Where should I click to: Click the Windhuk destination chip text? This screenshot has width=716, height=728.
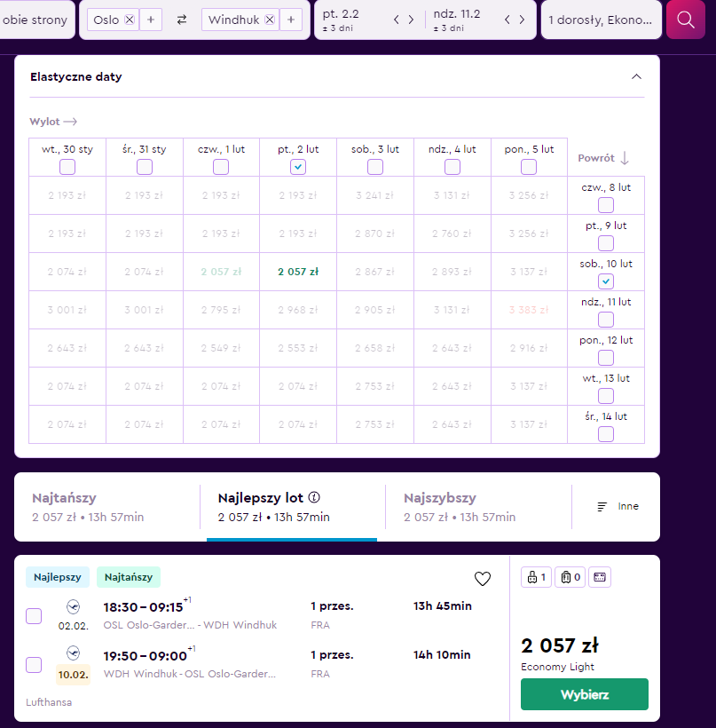click(233, 20)
